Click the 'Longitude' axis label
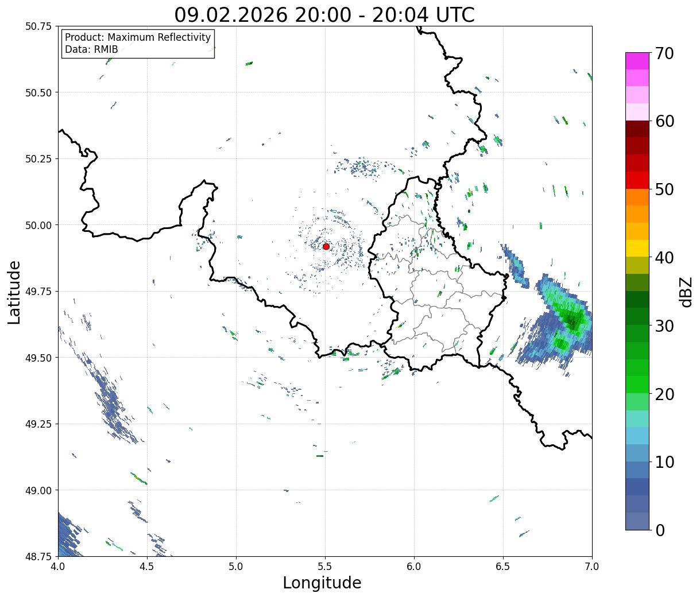700x597 pixels. coord(322,583)
